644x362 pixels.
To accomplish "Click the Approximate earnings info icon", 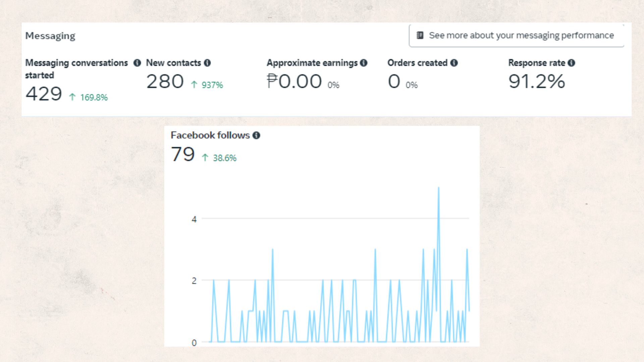I will pyautogui.click(x=364, y=63).
